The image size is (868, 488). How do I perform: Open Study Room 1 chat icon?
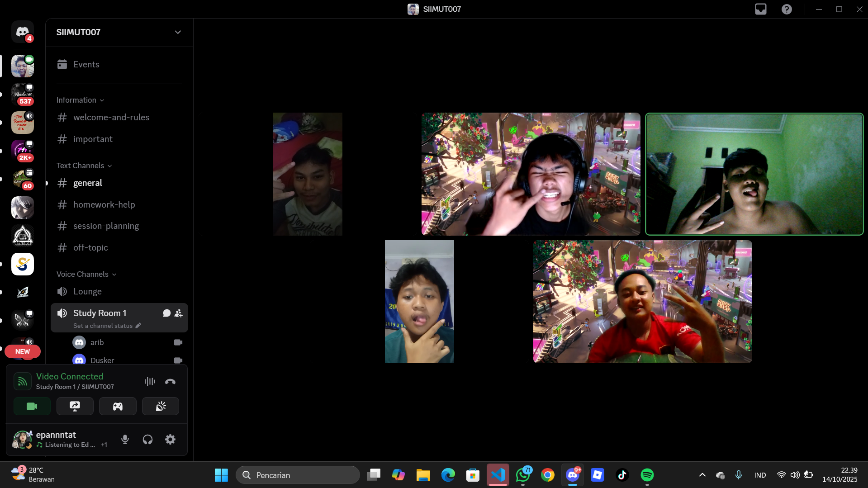[x=166, y=313]
